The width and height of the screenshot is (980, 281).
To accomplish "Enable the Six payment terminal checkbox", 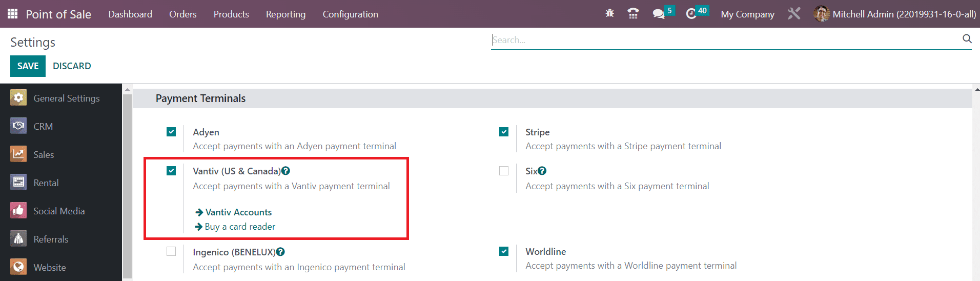I will pos(504,171).
